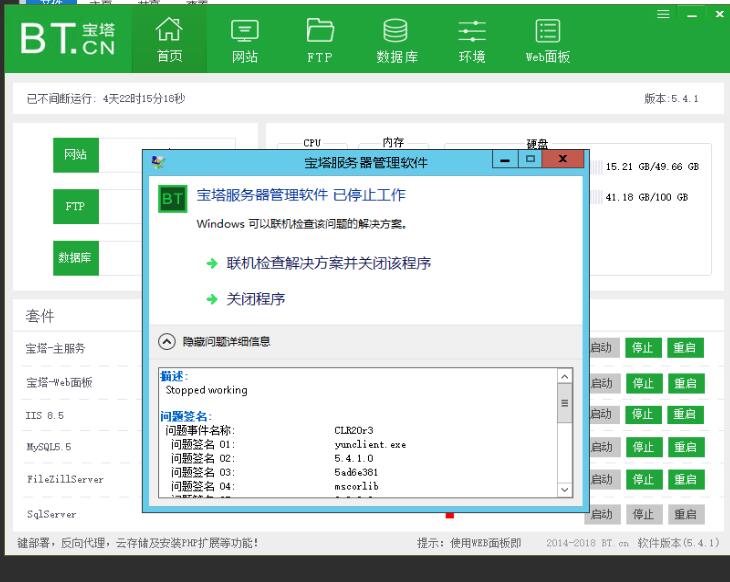Open the 环境 environment tab

[472, 41]
